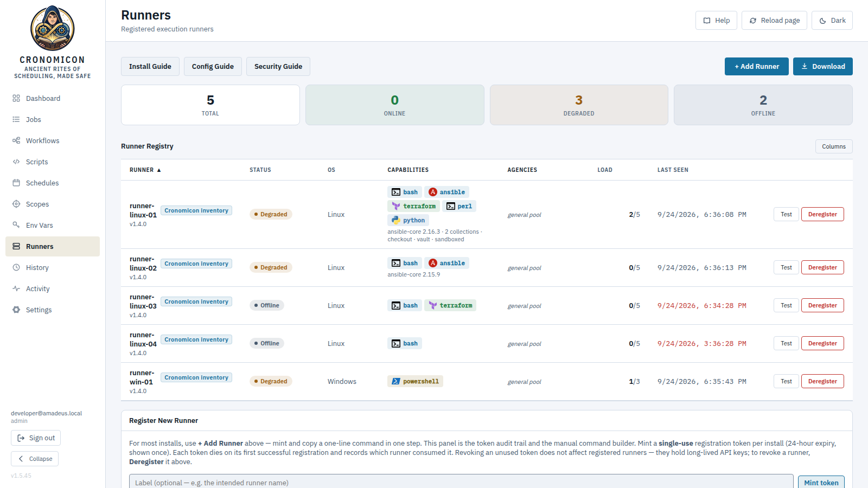Click the bash icon for runner-linux-03
The width and height of the screenshot is (868, 488).
click(x=396, y=305)
